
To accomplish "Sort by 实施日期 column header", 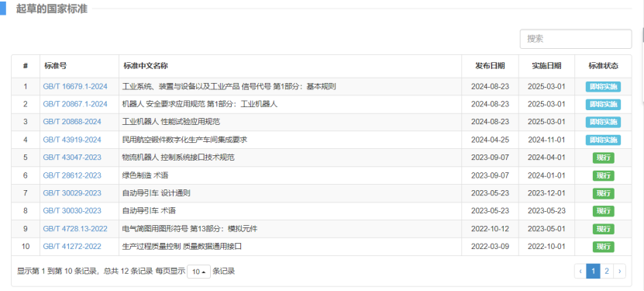I will pos(546,66).
